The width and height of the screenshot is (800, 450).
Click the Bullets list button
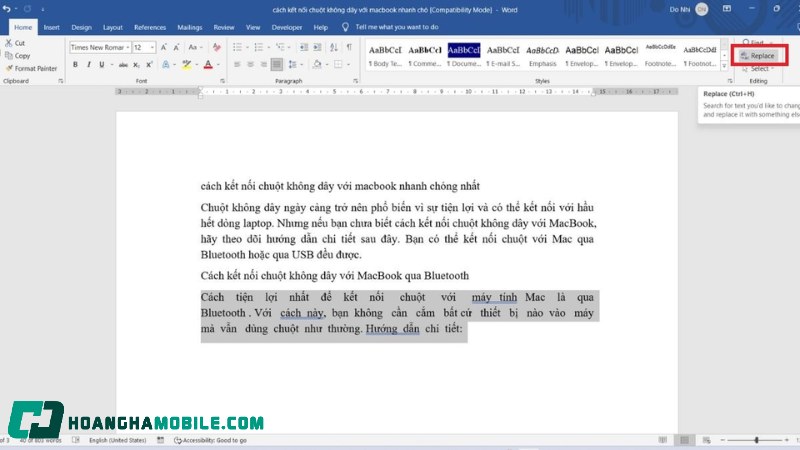pos(237,47)
